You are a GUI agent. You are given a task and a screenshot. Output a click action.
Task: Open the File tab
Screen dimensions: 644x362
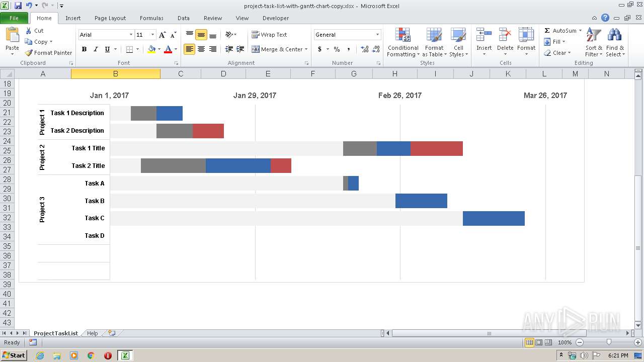point(14,18)
